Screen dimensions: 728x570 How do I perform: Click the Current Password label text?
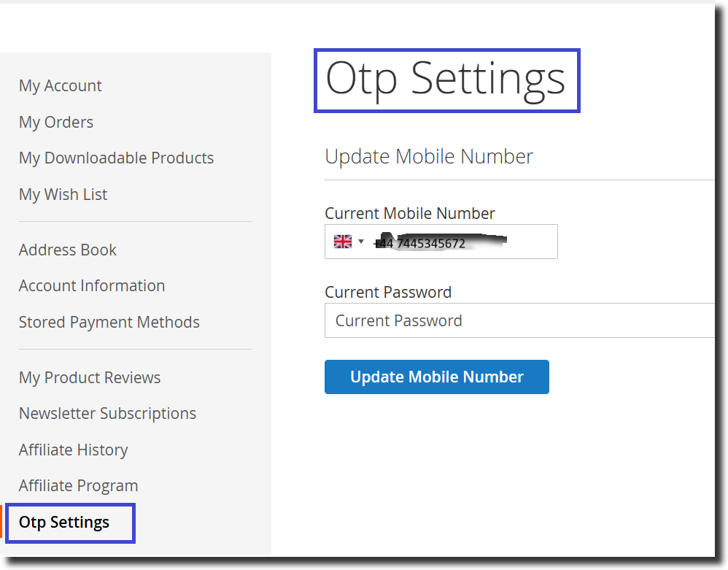[388, 292]
